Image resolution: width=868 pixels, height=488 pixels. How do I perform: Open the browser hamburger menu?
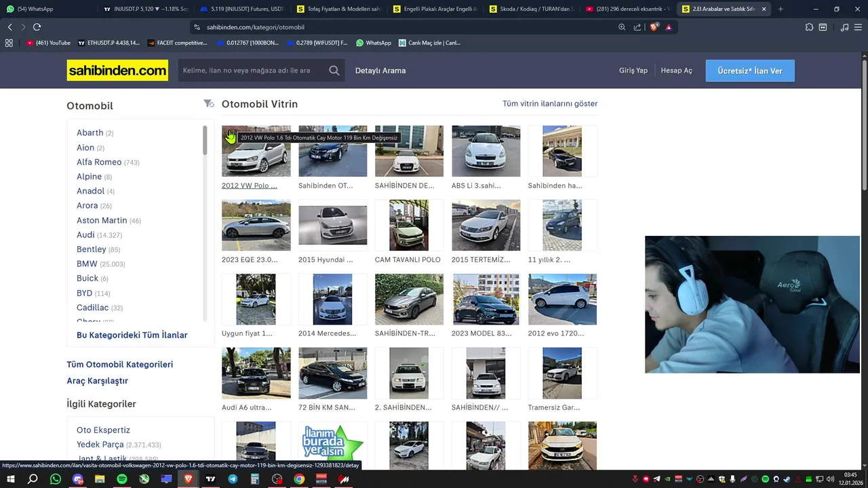pyautogui.click(x=858, y=27)
